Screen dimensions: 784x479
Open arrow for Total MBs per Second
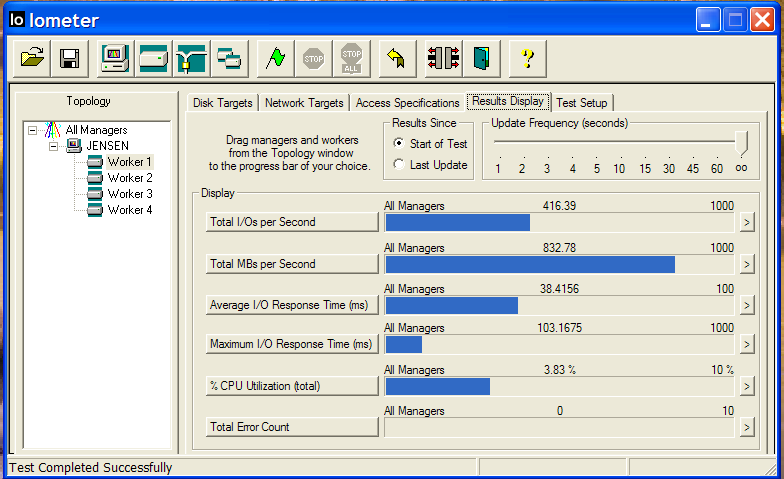(x=746, y=264)
